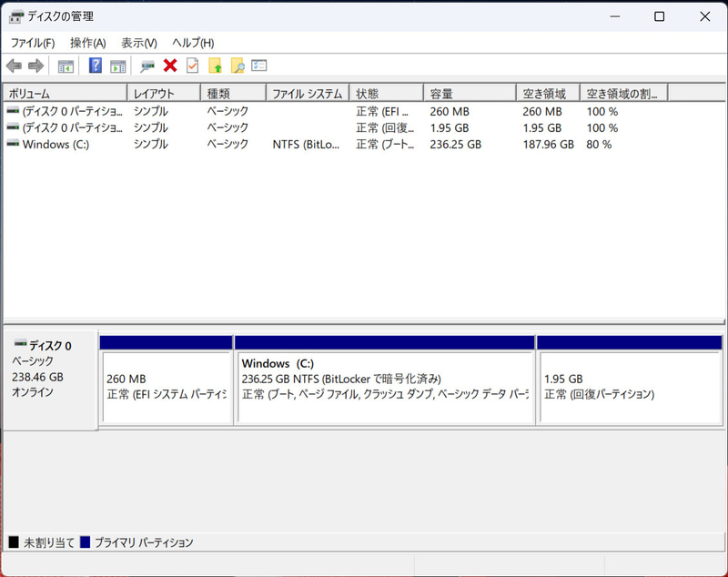Click the 260 MB capacity cell in the list

450,111
